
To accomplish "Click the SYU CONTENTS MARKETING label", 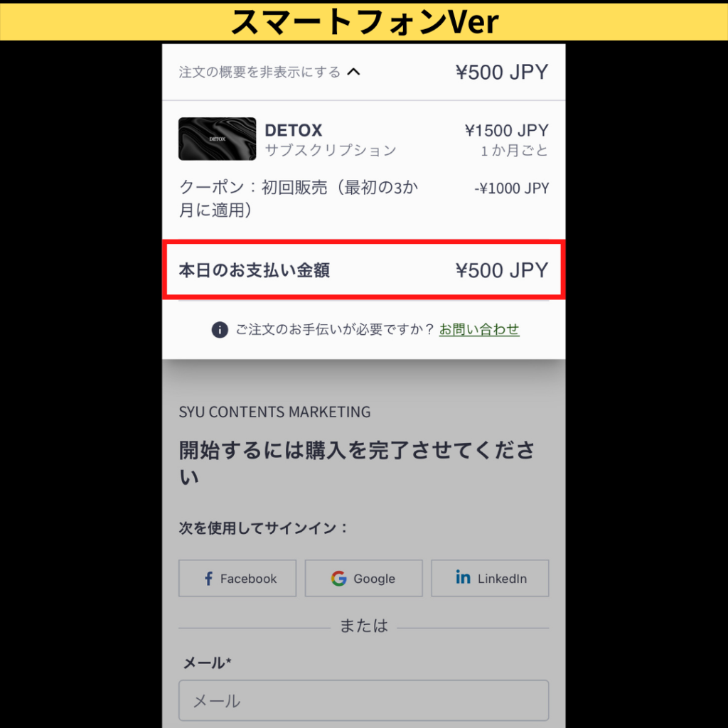I will [x=275, y=412].
